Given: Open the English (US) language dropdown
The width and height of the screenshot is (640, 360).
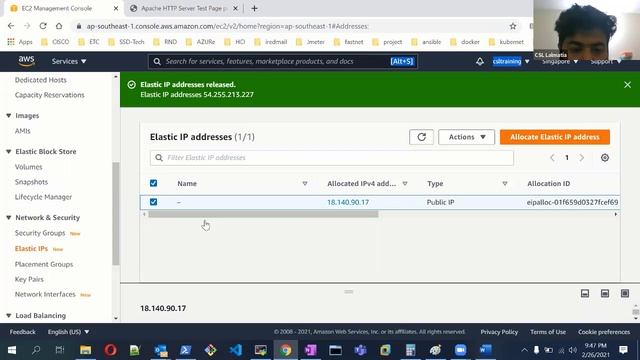Looking at the screenshot, I should click(68, 332).
